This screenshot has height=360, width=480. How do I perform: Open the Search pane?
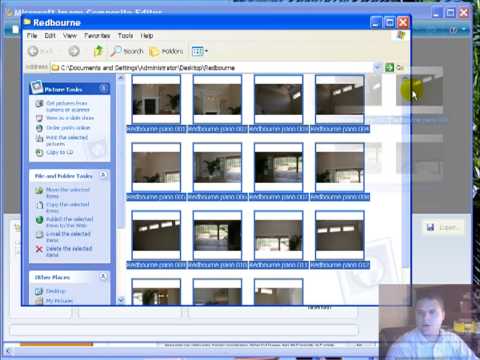coord(127,51)
